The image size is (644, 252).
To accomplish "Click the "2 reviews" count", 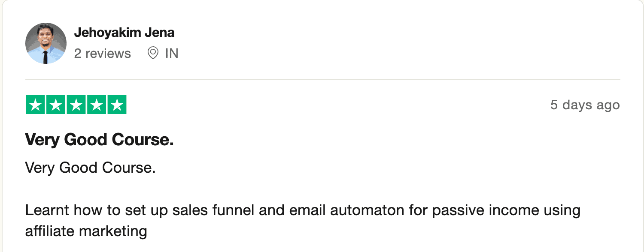I will click(x=102, y=54).
